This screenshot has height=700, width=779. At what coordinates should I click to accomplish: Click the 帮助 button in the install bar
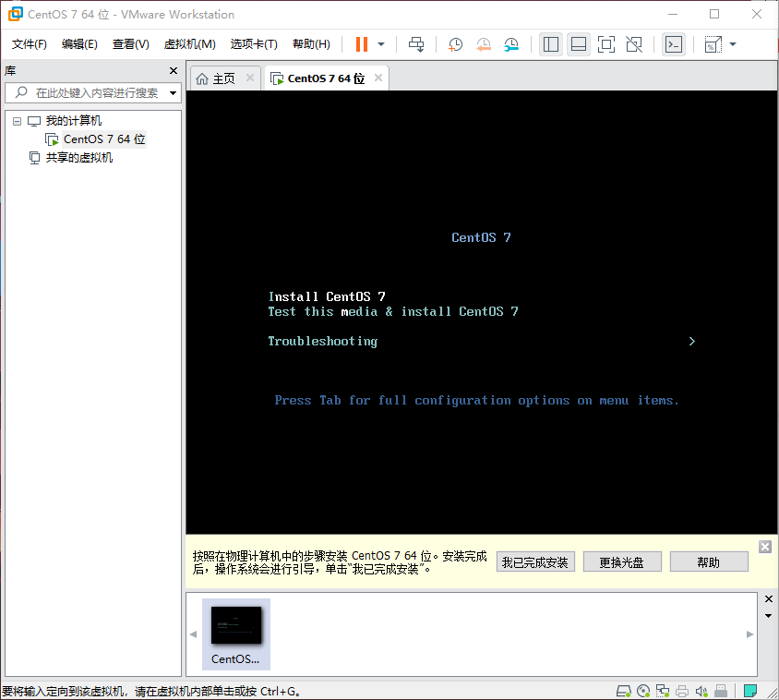coord(709,562)
